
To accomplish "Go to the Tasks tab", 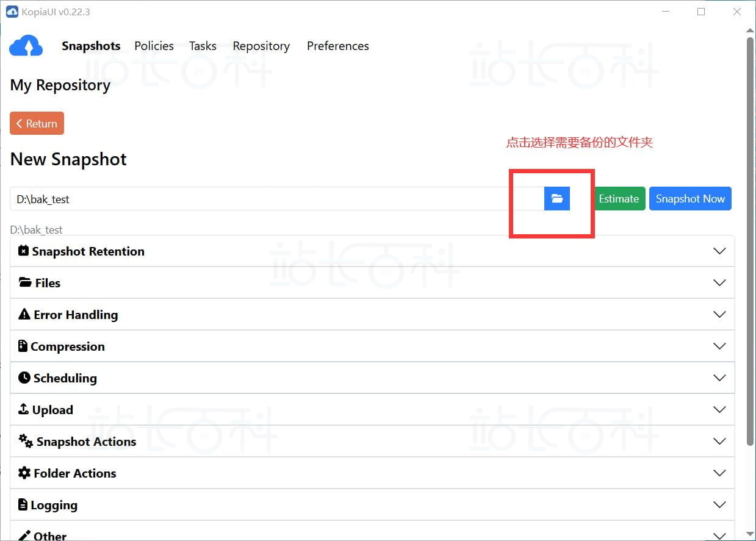I will (x=203, y=46).
